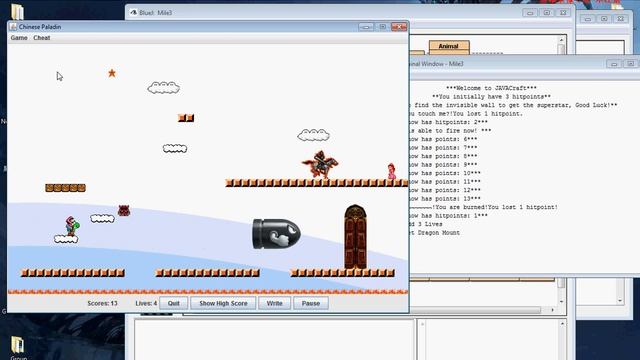Click the Mario riding Yoshi character

tap(72, 226)
